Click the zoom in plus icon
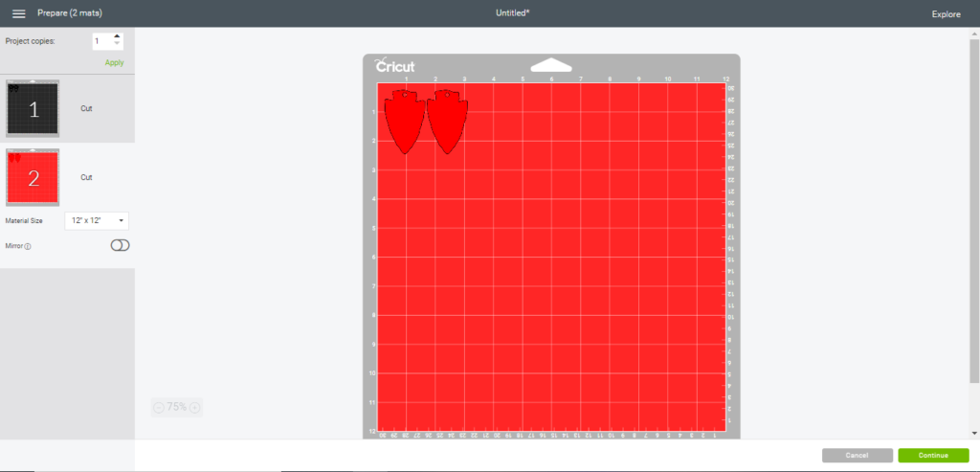The image size is (980, 472). 195,407
